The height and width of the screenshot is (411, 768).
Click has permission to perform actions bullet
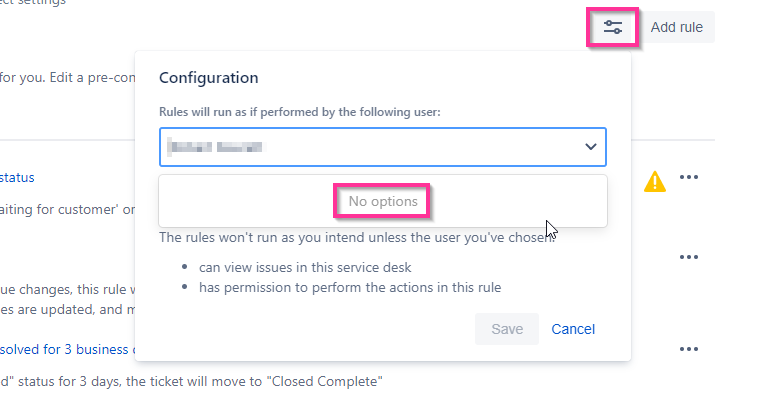coord(350,288)
